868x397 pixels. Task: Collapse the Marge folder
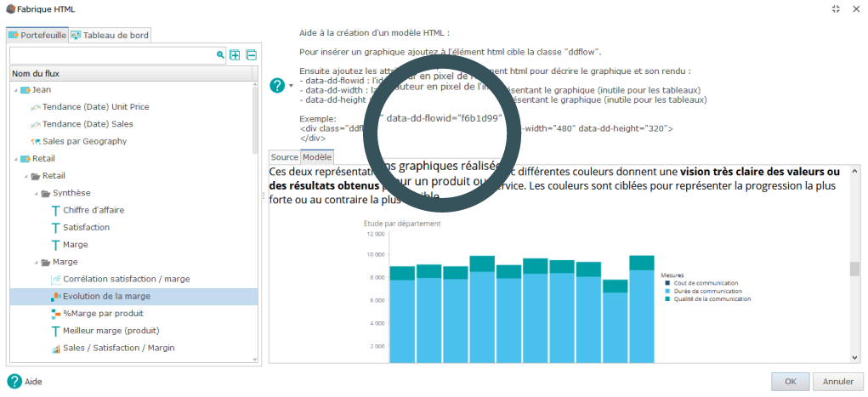click(36, 262)
